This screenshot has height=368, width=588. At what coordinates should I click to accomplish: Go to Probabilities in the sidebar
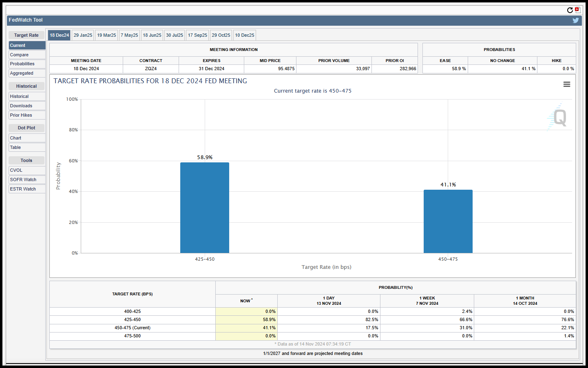27,64
